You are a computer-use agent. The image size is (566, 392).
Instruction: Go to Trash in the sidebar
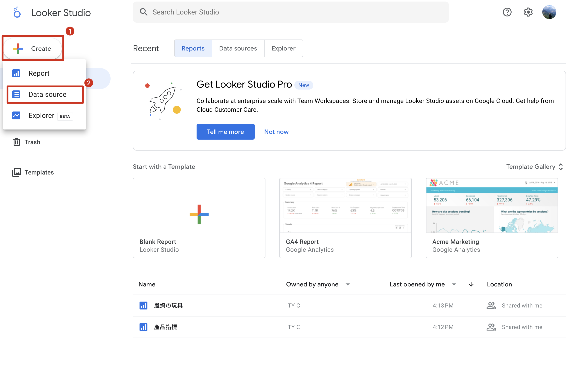(x=26, y=142)
